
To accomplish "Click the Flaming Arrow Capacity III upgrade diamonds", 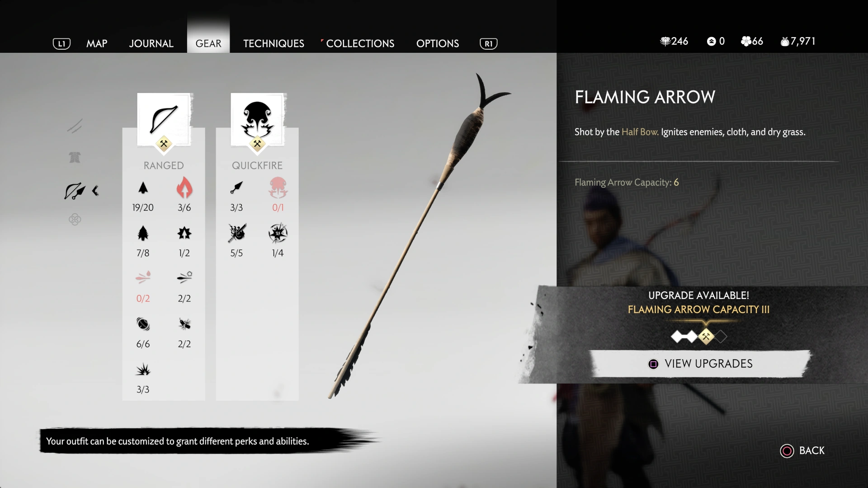I will 699,336.
